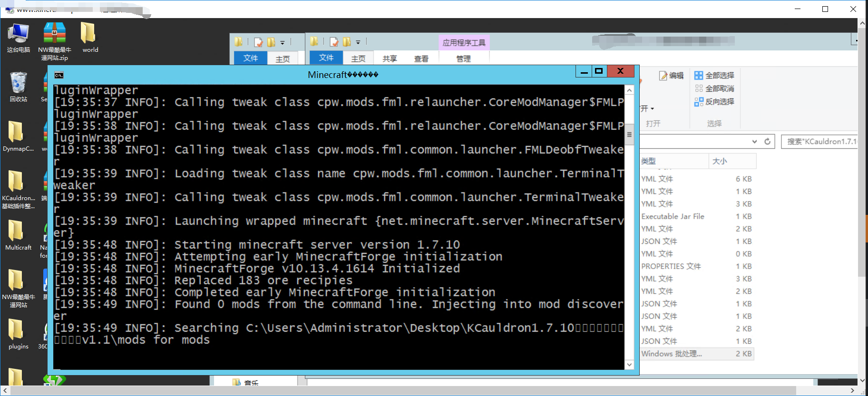Click folder system icon of front Explorer window
Image resolution: width=868 pixels, height=396 pixels.
tap(314, 42)
